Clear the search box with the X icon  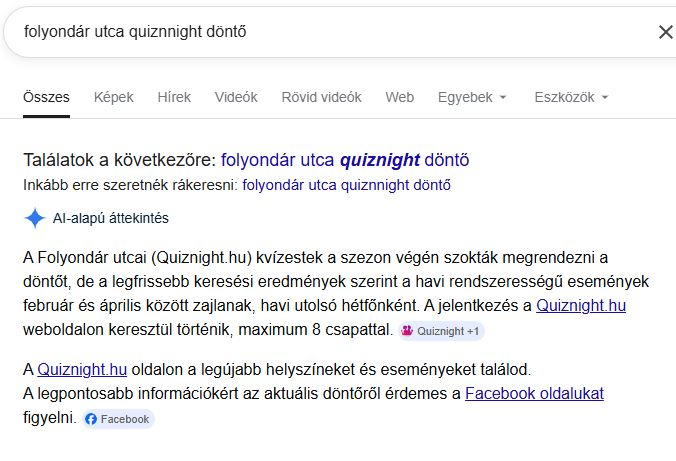pyautogui.click(x=665, y=32)
